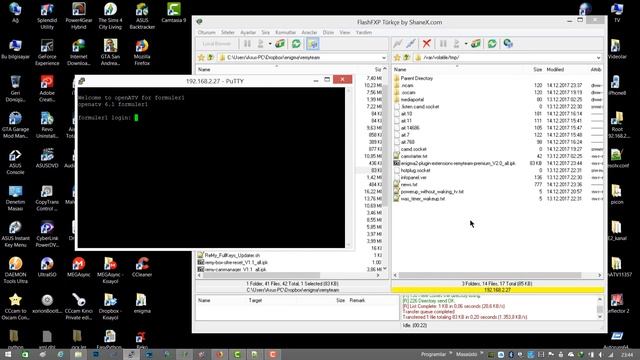Open Mozilla Firefox desktop shortcut
This screenshot has width=640, height=360.
coord(142,52)
